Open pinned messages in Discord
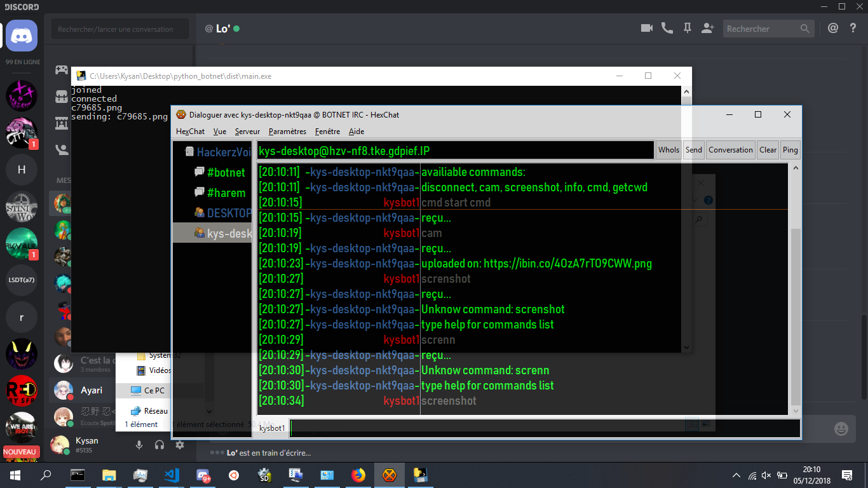This screenshot has width=868, height=488. 687,29
